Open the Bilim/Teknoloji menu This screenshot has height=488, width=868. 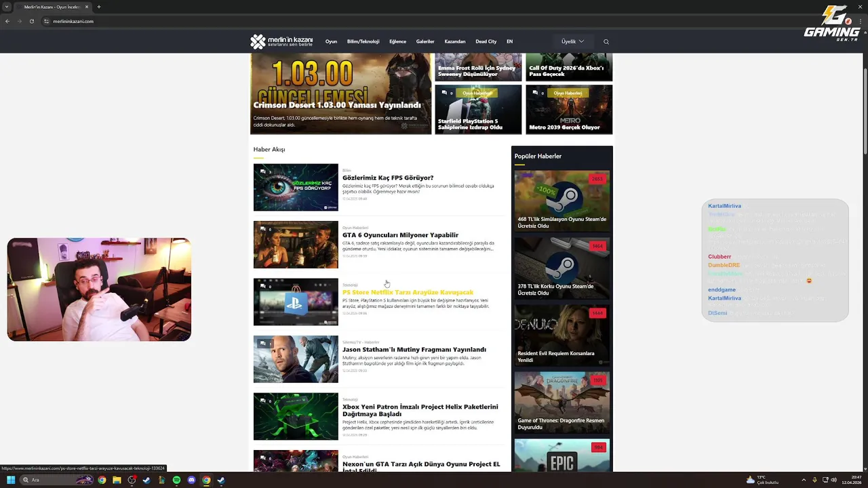(x=363, y=41)
